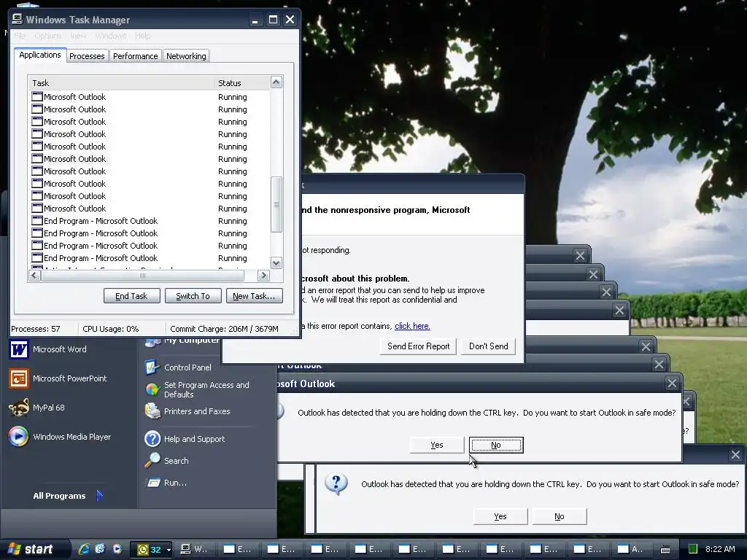Click the task list scroll down arrow
The width and height of the screenshot is (747, 560).
(x=276, y=262)
